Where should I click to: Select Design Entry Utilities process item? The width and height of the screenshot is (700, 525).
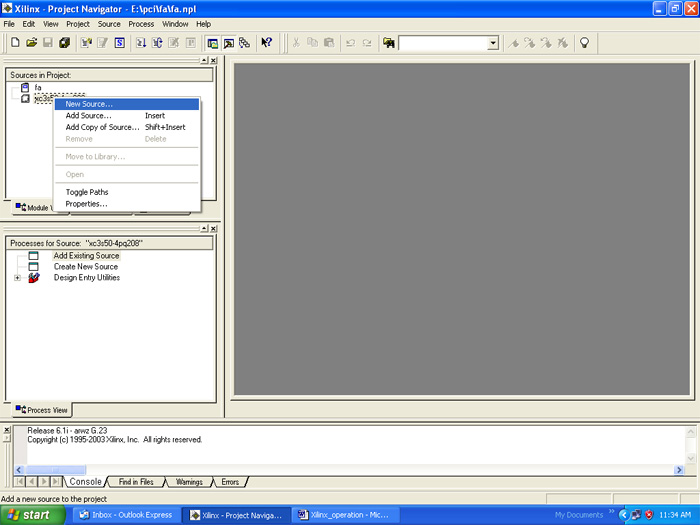(x=87, y=278)
